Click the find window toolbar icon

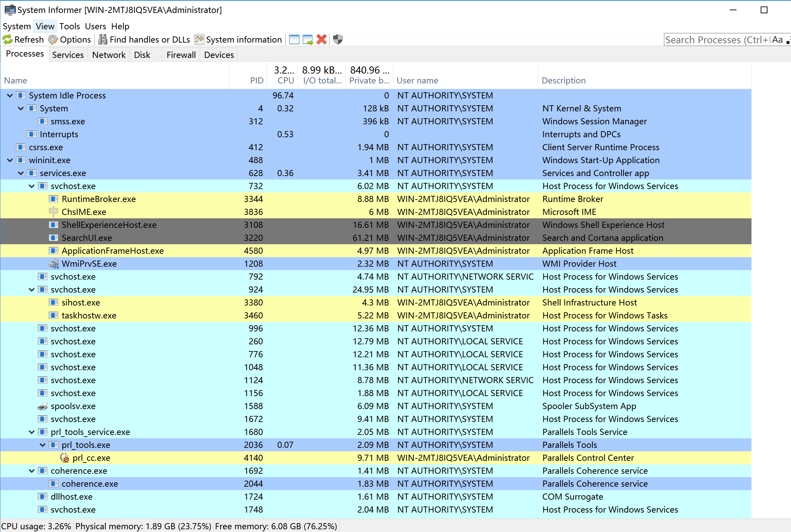coord(294,40)
